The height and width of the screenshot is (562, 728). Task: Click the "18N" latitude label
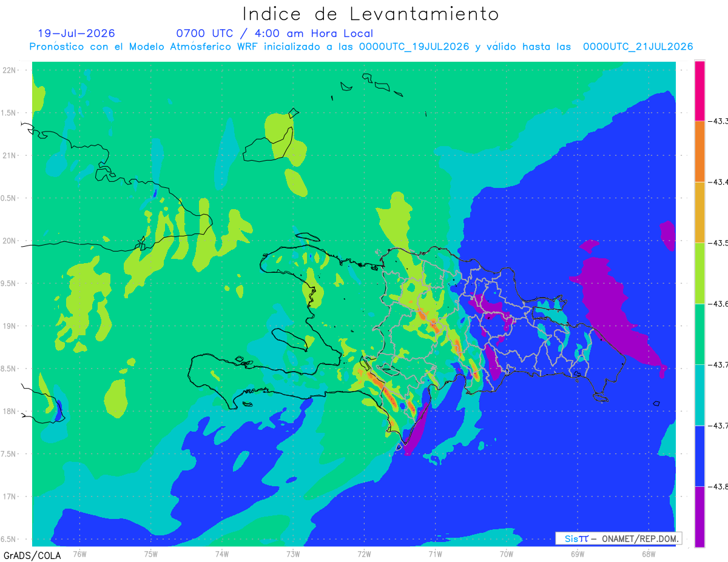click(x=10, y=412)
